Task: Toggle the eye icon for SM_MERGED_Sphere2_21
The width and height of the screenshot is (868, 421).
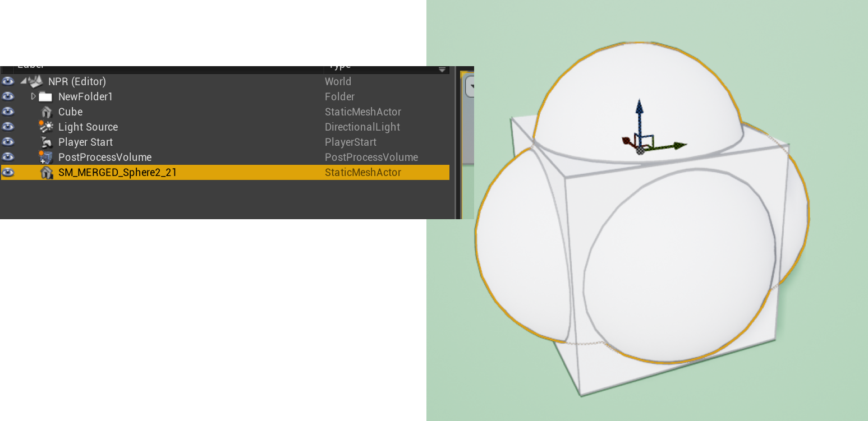Action: click(x=8, y=172)
